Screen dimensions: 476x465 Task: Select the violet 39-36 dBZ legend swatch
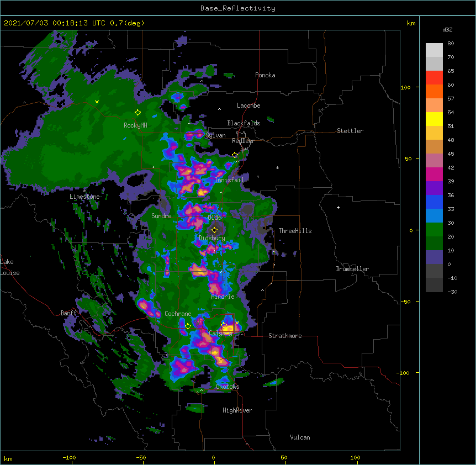(x=434, y=188)
